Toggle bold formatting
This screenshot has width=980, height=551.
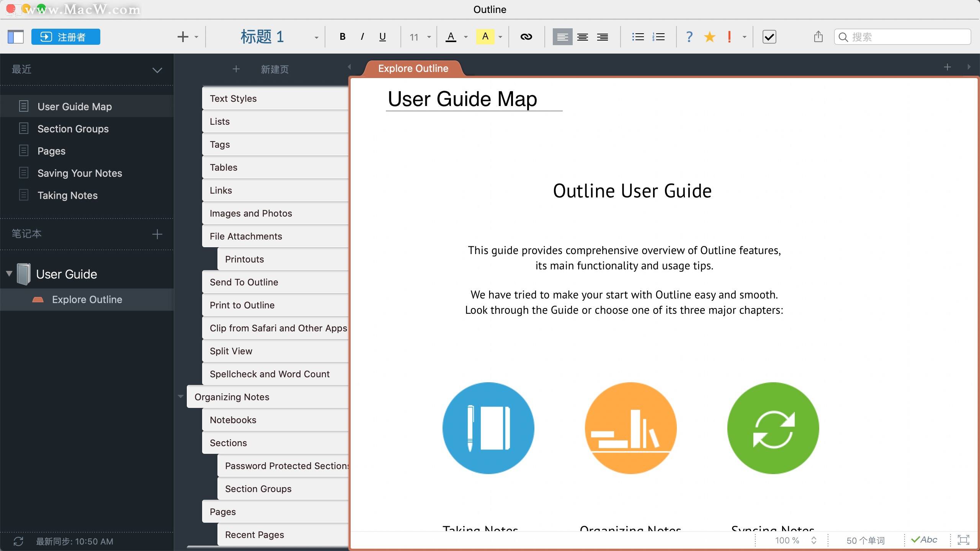pyautogui.click(x=343, y=37)
